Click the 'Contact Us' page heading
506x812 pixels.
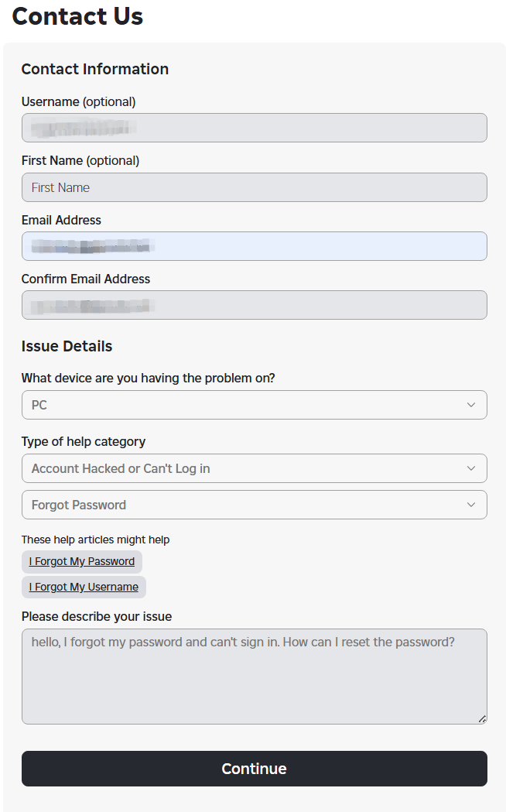pos(77,15)
